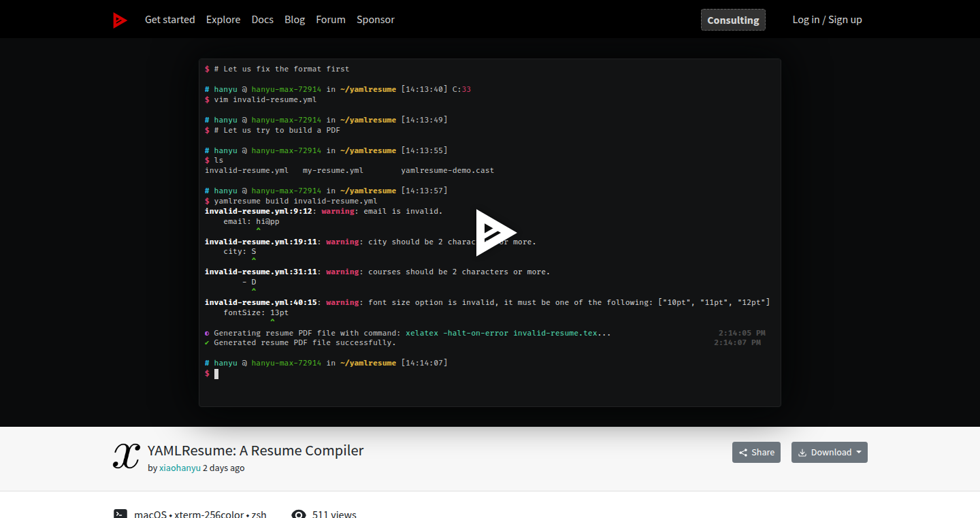This screenshot has height=518, width=980.
Task: Open the Get started page
Action: tap(170, 20)
